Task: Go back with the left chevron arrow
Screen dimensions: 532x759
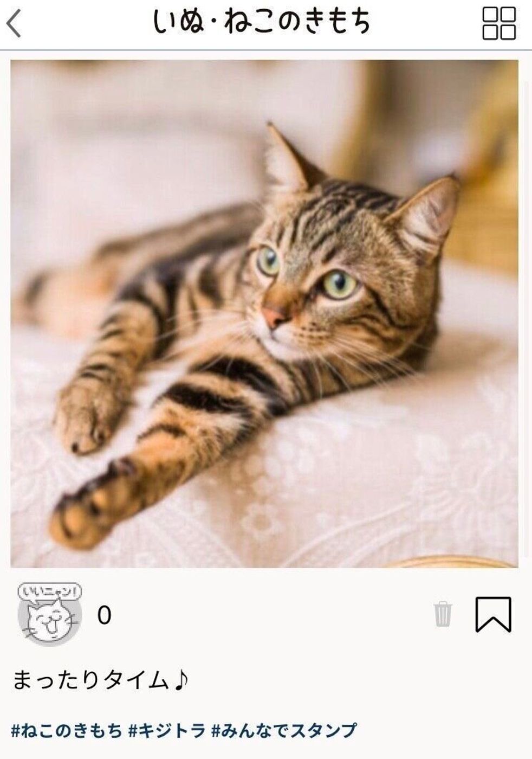Action: [15, 23]
